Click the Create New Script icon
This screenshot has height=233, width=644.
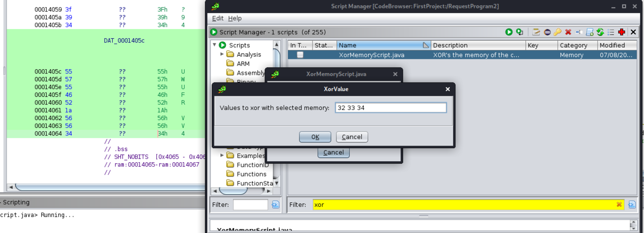[590, 32]
